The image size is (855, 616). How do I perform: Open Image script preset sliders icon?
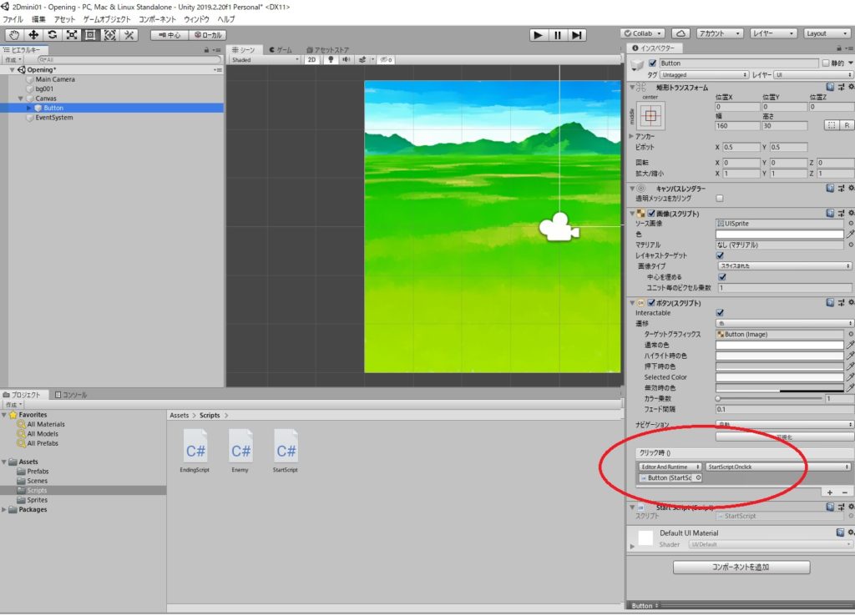(841, 213)
